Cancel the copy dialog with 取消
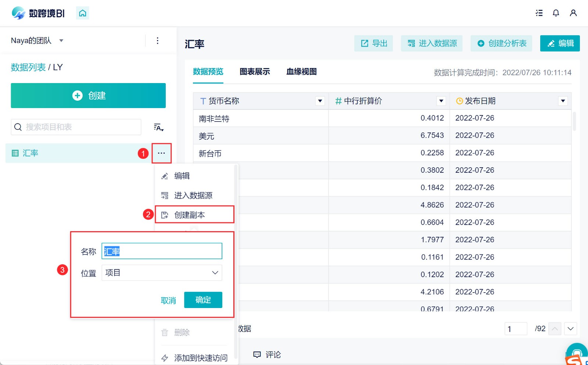The image size is (588, 365). tap(168, 301)
